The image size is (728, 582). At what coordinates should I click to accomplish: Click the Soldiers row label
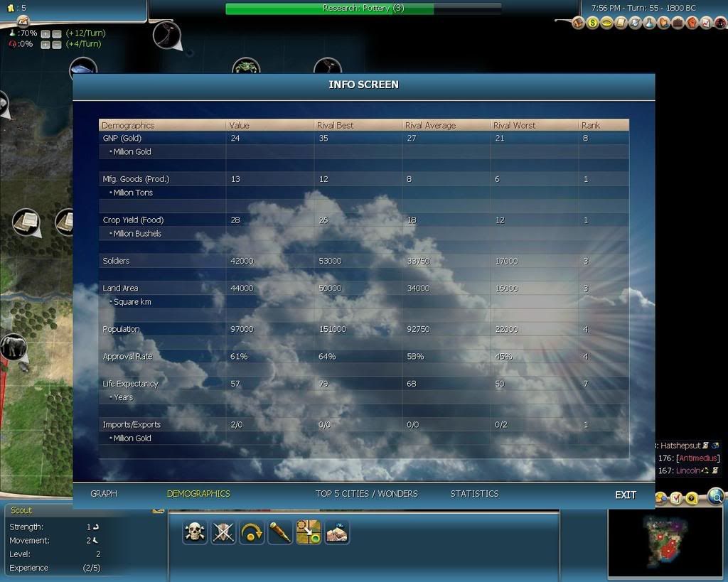point(116,261)
